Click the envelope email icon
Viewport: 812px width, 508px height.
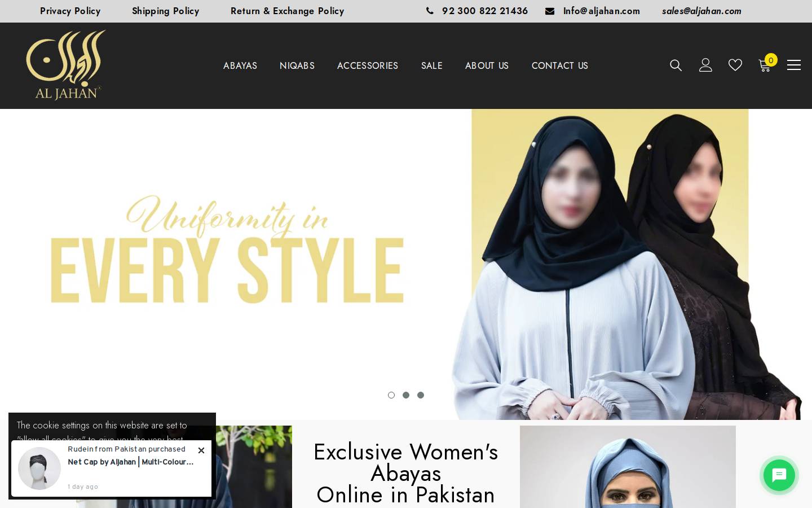coord(550,11)
